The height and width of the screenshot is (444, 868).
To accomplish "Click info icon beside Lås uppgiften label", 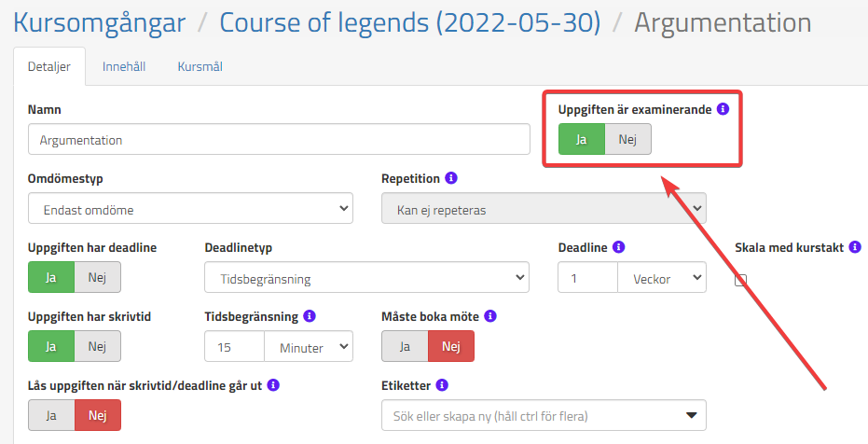I will 274,384.
